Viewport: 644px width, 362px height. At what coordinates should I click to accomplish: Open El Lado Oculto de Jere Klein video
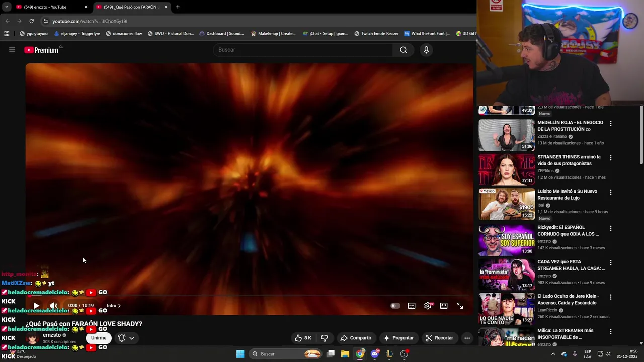pos(507,309)
